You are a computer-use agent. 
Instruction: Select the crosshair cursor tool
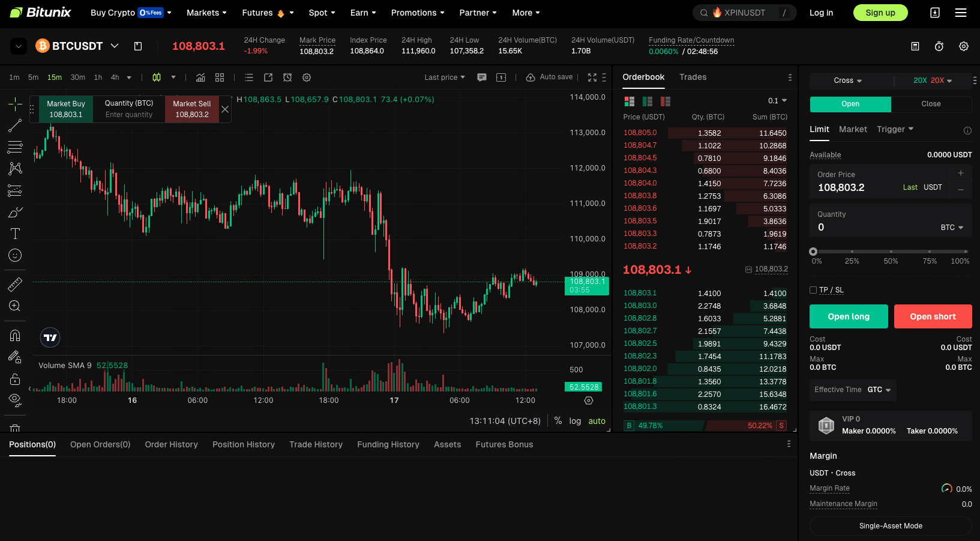tap(15, 104)
